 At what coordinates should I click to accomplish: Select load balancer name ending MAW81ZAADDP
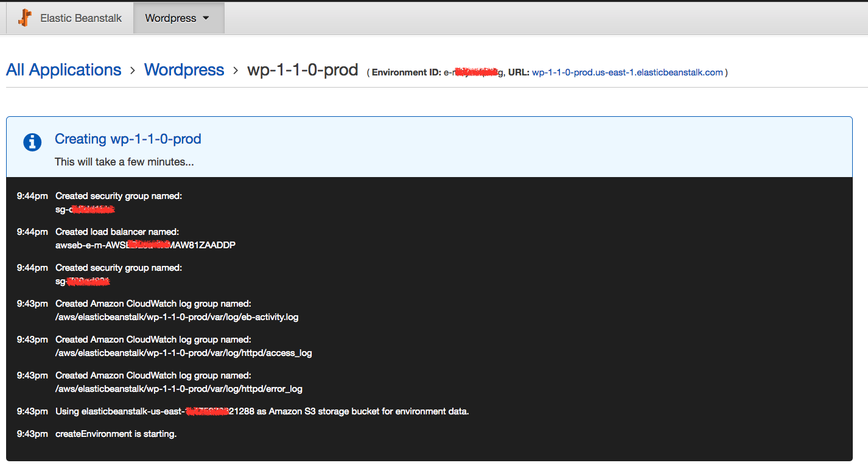point(145,245)
